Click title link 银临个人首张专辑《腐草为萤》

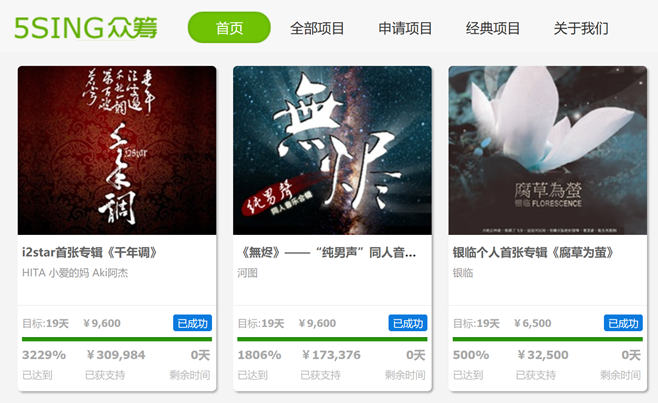[x=534, y=253]
